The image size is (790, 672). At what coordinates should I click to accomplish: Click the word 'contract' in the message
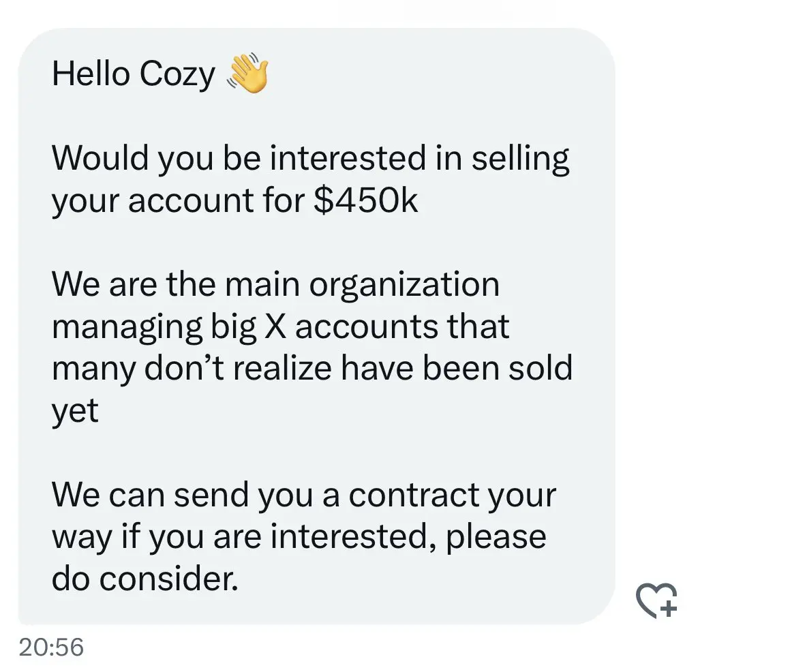[x=412, y=495]
